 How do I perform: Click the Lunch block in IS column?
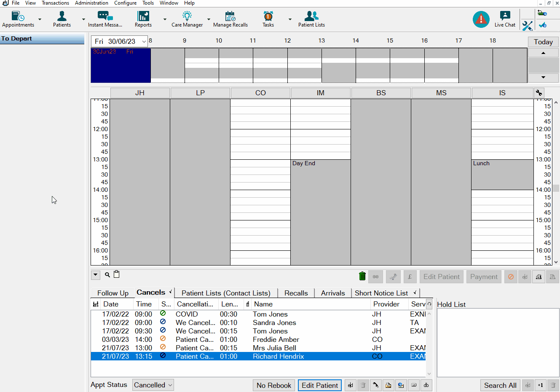[x=502, y=175]
